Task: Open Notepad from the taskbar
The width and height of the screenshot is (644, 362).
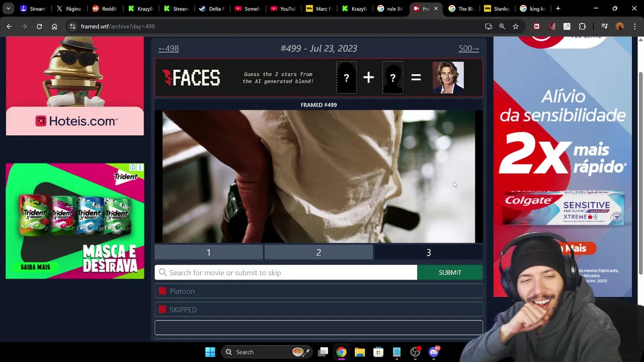Action: click(396, 352)
